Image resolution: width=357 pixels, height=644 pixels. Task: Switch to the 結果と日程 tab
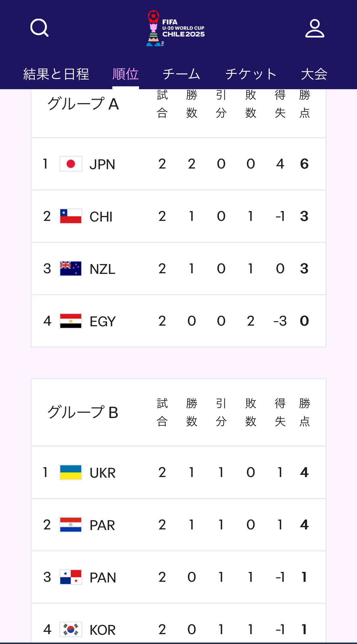pyautogui.click(x=56, y=74)
